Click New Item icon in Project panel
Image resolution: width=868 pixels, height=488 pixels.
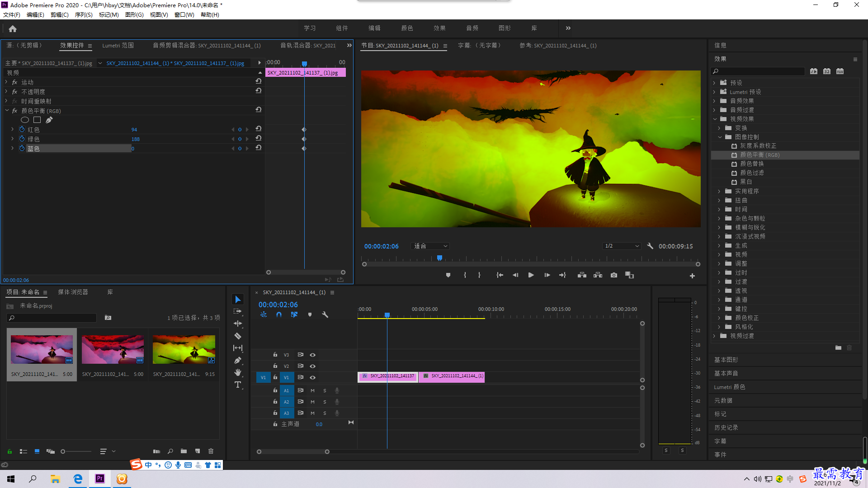(198, 451)
